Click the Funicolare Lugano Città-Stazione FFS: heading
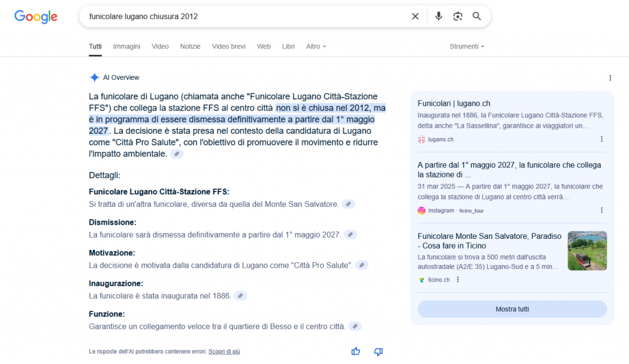The width and height of the screenshot is (629, 364). pos(159,192)
